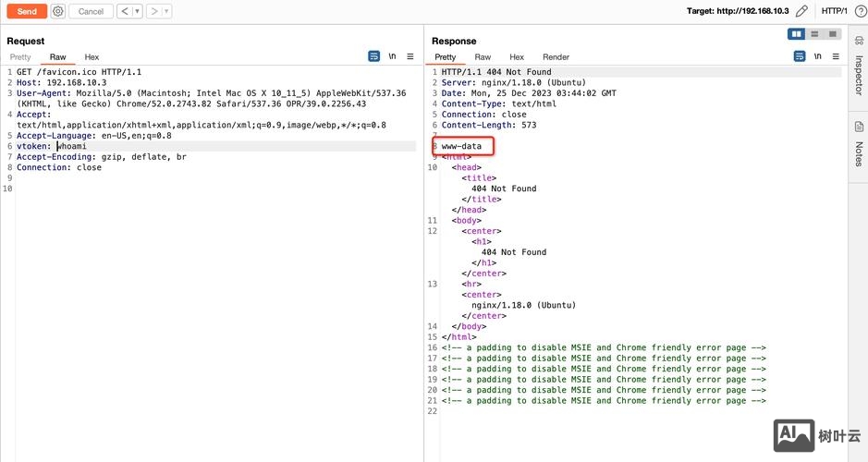
Task: Edit the target with pencil icon
Action: pos(801,11)
